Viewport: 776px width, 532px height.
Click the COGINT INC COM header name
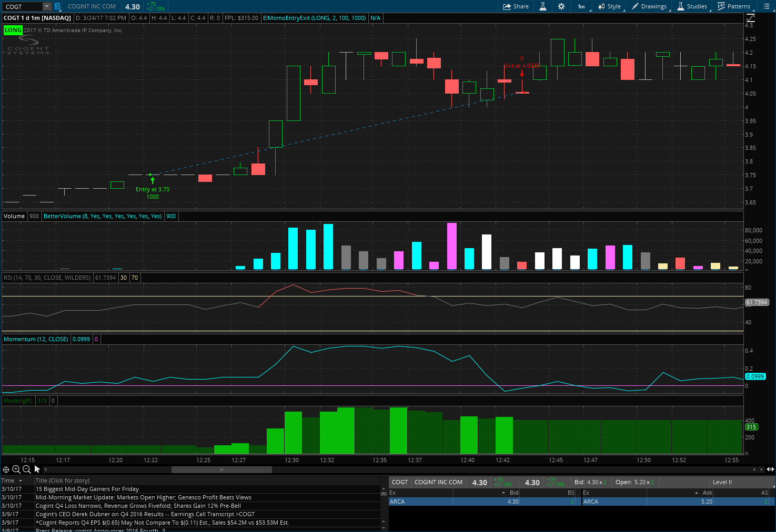tap(92, 6)
